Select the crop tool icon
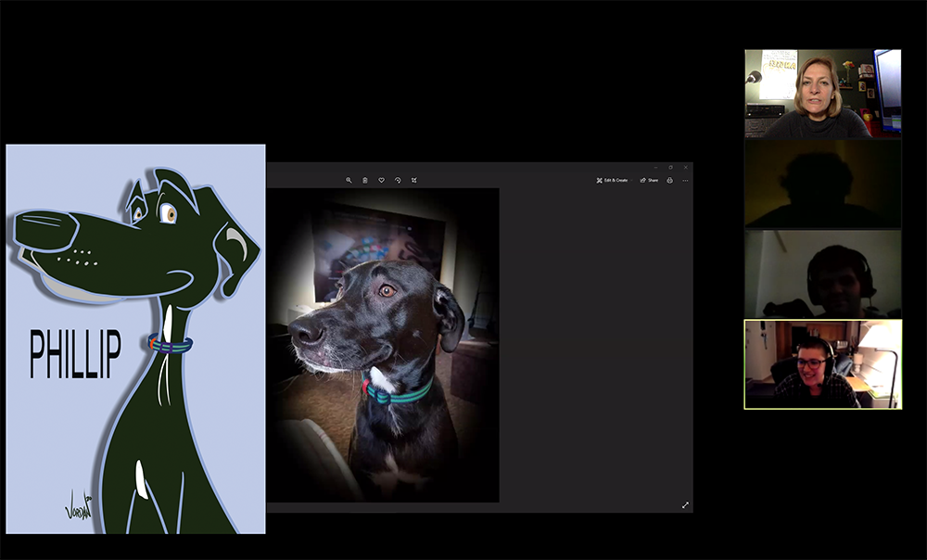 [413, 180]
